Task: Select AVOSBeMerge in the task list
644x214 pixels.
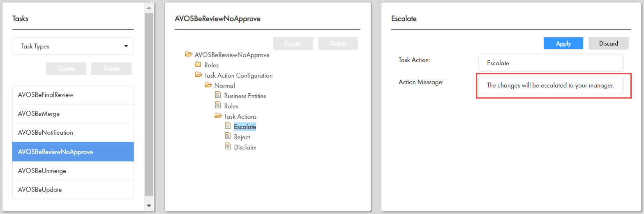Action: (73, 114)
